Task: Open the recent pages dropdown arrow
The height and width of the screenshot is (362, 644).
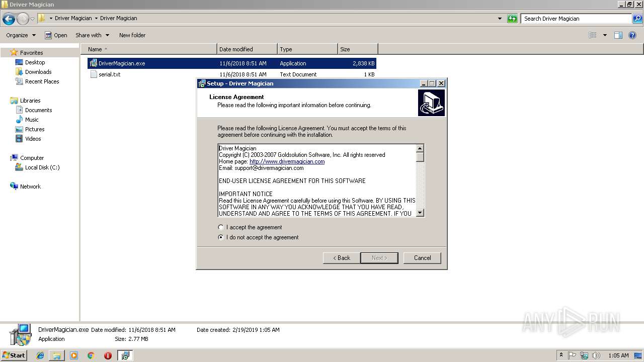Action: (32, 19)
